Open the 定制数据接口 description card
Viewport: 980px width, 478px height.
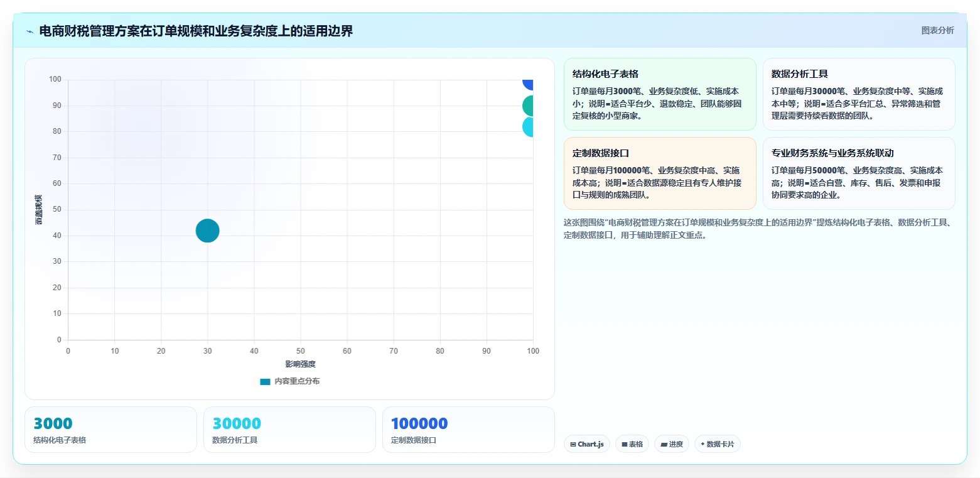[x=660, y=173]
